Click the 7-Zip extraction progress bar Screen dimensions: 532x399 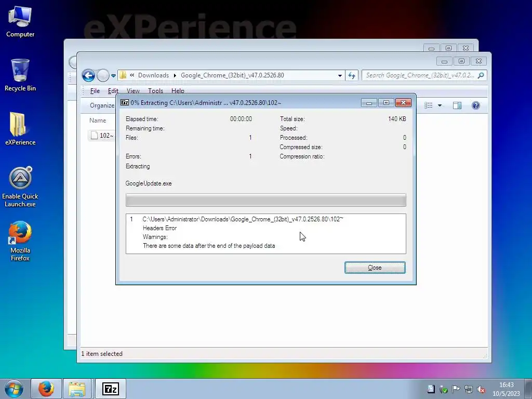pyautogui.click(x=265, y=200)
